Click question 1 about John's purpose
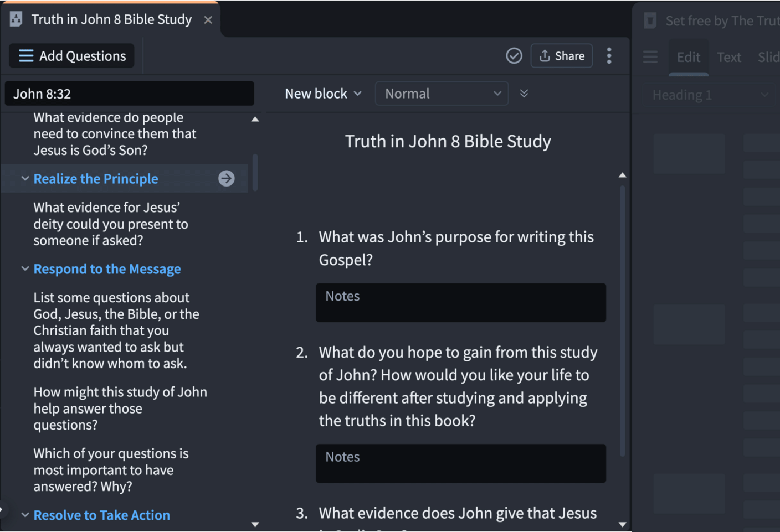The image size is (780, 532). click(456, 248)
